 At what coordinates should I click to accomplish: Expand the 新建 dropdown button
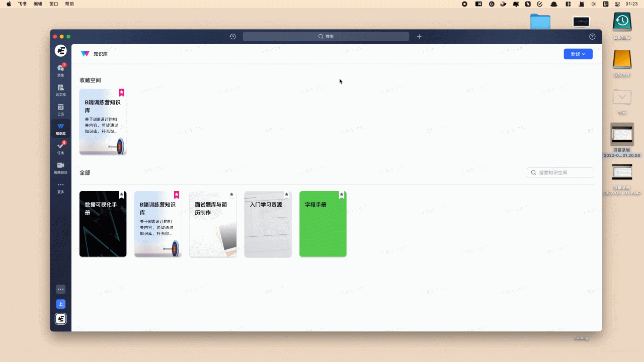coord(578,54)
